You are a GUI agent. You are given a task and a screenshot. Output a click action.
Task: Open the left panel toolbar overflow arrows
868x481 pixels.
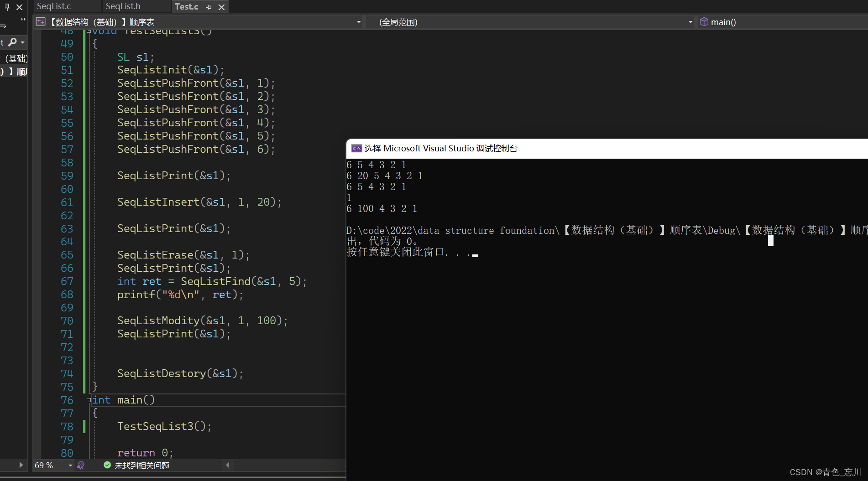point(23,20)
